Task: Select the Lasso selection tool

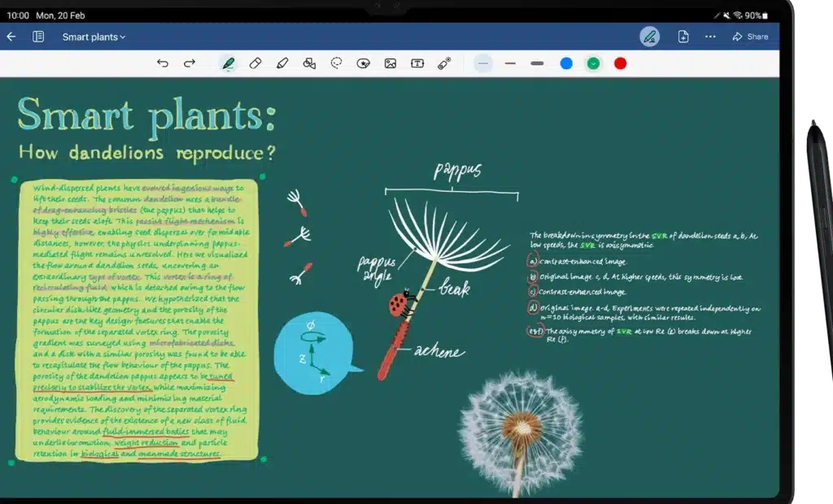Action: coord(336,63)
